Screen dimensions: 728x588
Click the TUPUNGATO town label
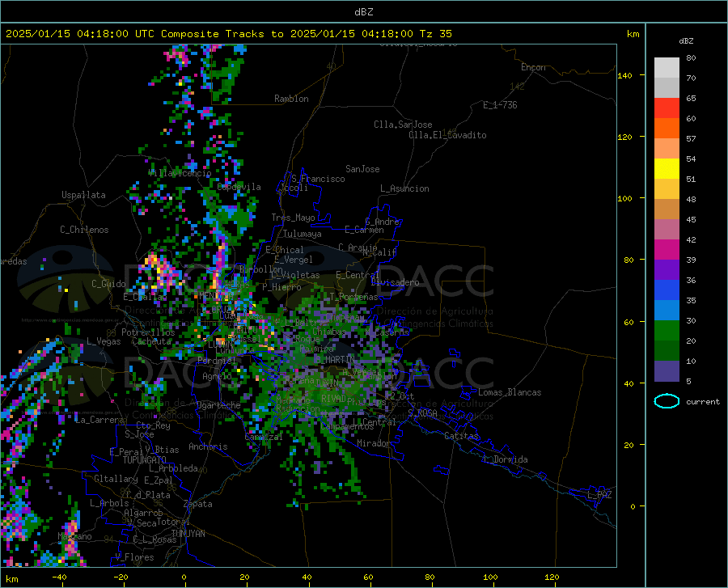point(145,460)
